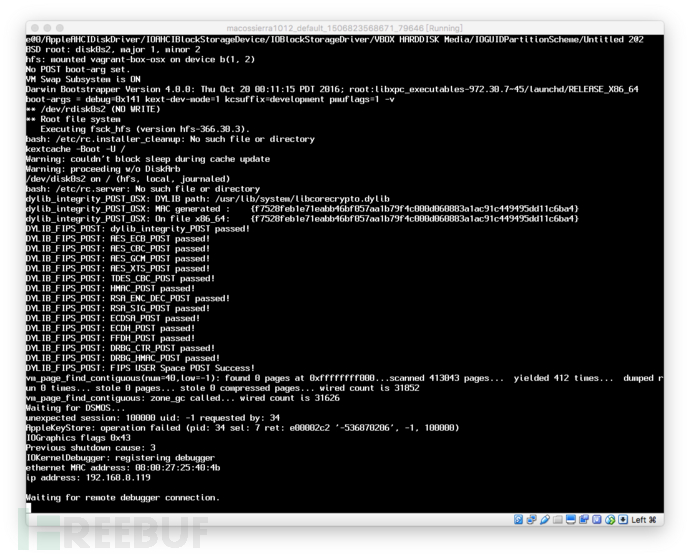The width and height of the screenshot is (690, 557).
Task: Click the blinking console cursor block
Action: click(29, 508)
